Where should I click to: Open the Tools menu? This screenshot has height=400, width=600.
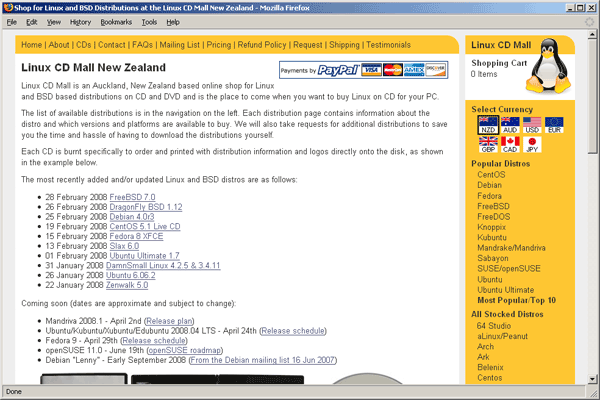pyautogui.click(x=149, y=22)
